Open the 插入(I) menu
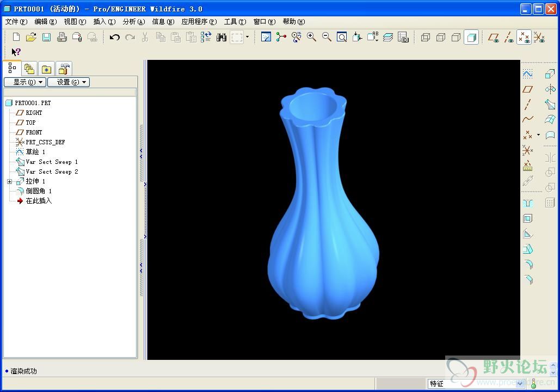Viewport: 560px width, 392px height. (104, 22)
